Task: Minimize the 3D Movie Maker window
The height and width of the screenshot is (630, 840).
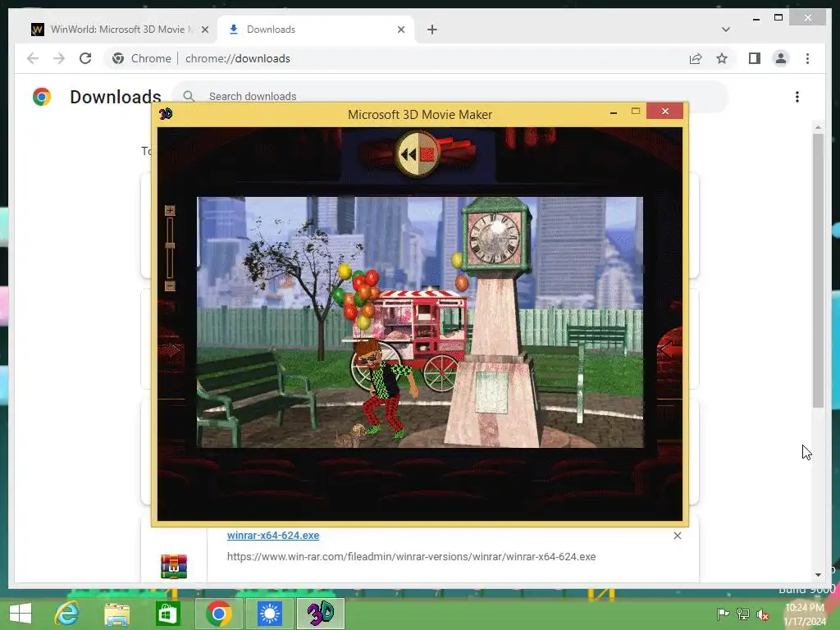Action: [x=614, y=112]
